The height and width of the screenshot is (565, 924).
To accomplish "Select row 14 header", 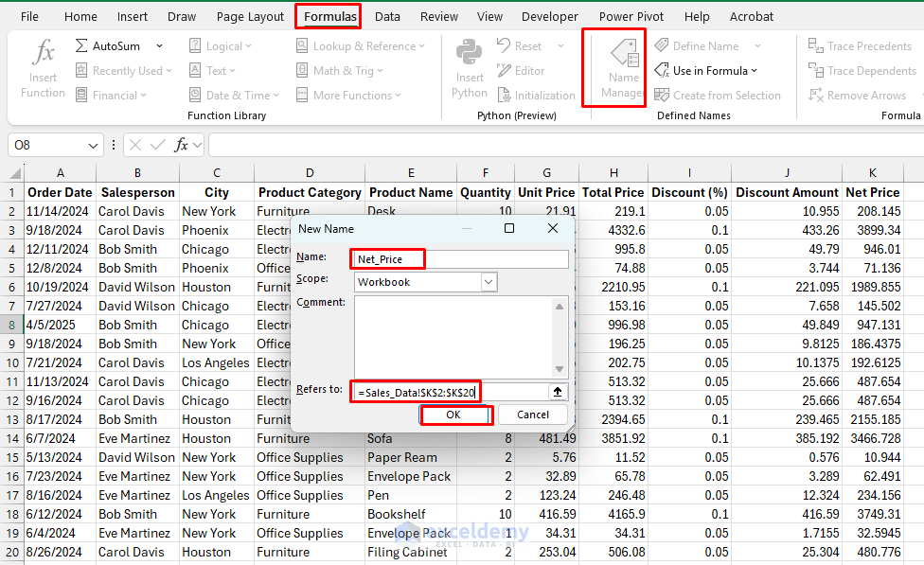I will click(12, 439).
